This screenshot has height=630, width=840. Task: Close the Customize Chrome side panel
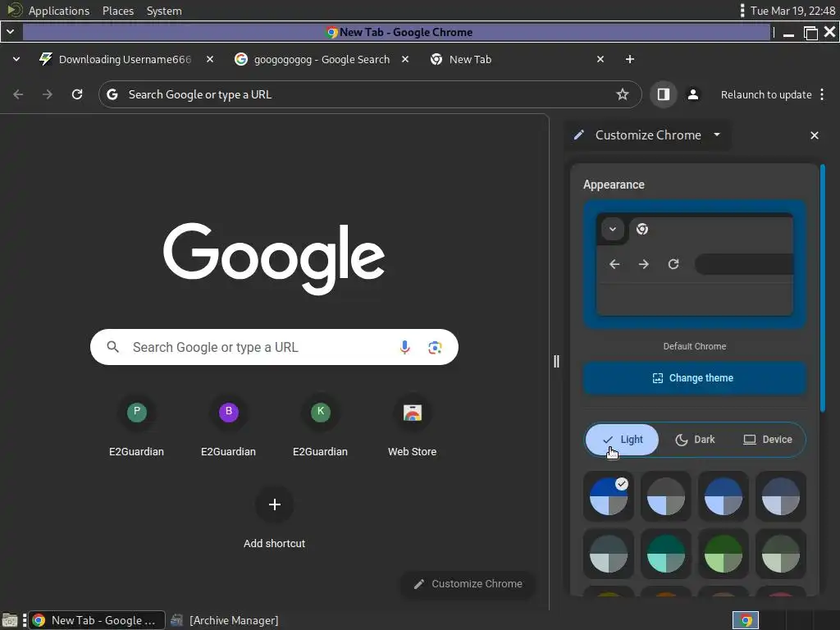click(815, 135)
